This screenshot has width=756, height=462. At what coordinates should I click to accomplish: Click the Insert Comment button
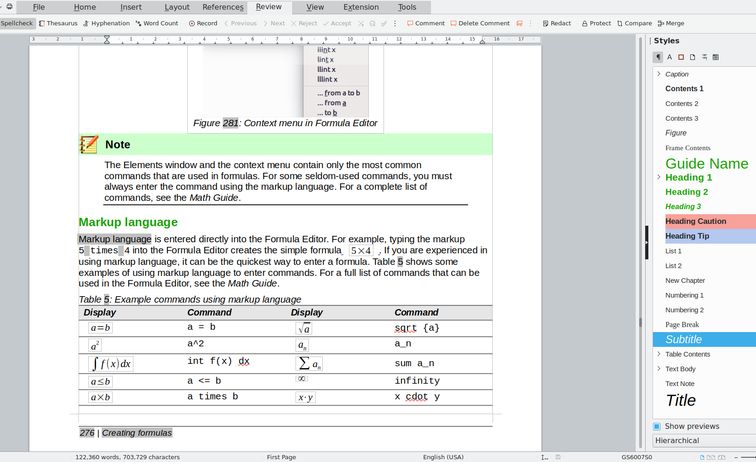[426, 23]
